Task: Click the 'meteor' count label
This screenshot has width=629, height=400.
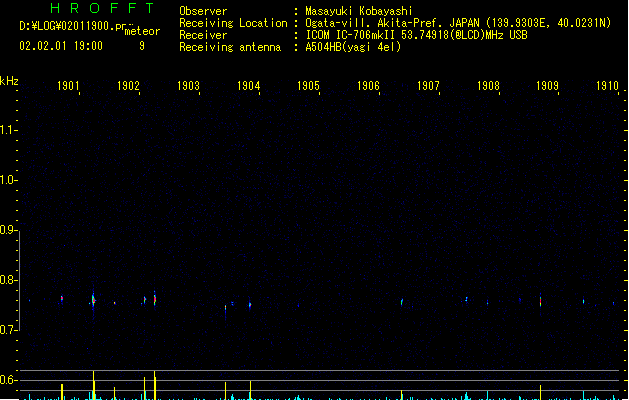Action: pos(142,31)
